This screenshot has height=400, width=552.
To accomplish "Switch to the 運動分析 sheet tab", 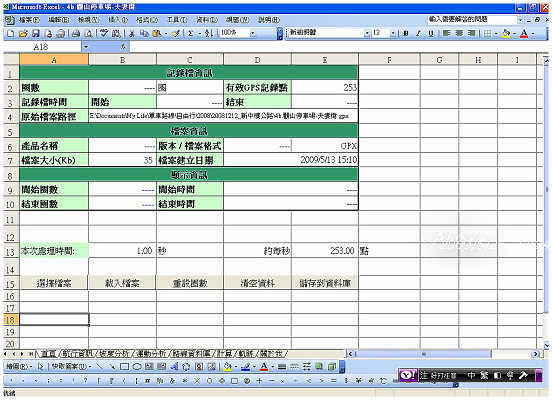I will [x=152, y=353].
